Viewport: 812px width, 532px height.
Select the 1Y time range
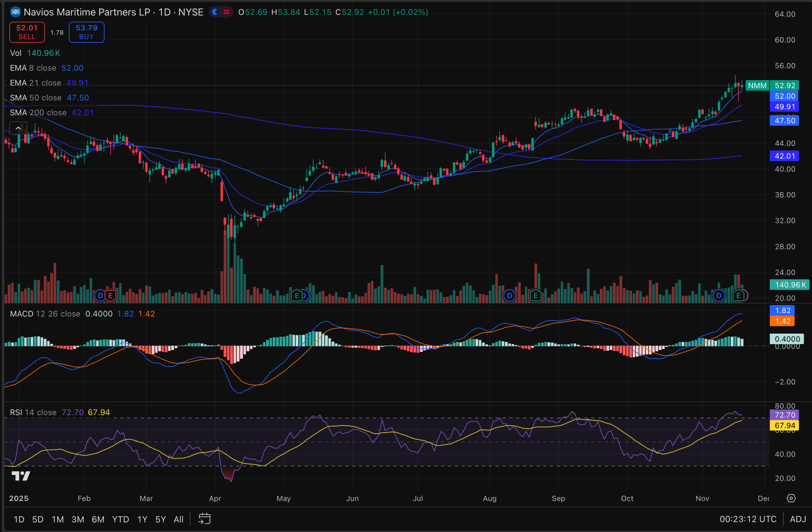142,519
